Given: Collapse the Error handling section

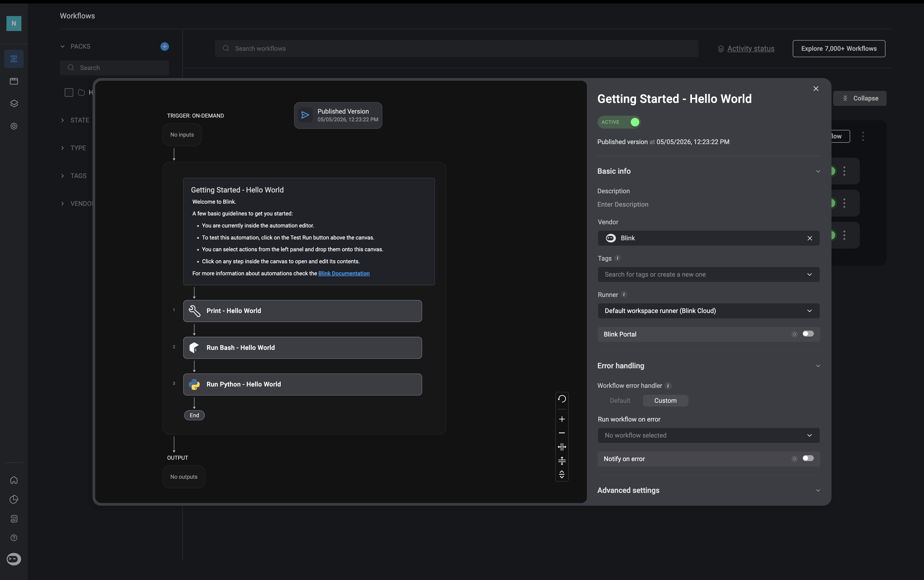Looking at the screenshot, I should pyautogui.click(x=818, y=366).
